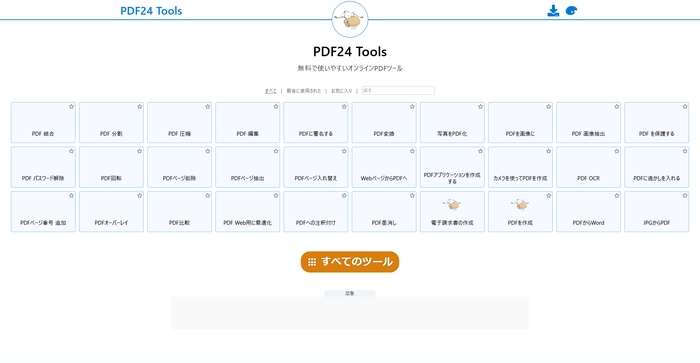This screenshot has height=363, width=700.
Task: Click the star on カメラを使ってPDFを作成 tile
Action: [549, 151]
